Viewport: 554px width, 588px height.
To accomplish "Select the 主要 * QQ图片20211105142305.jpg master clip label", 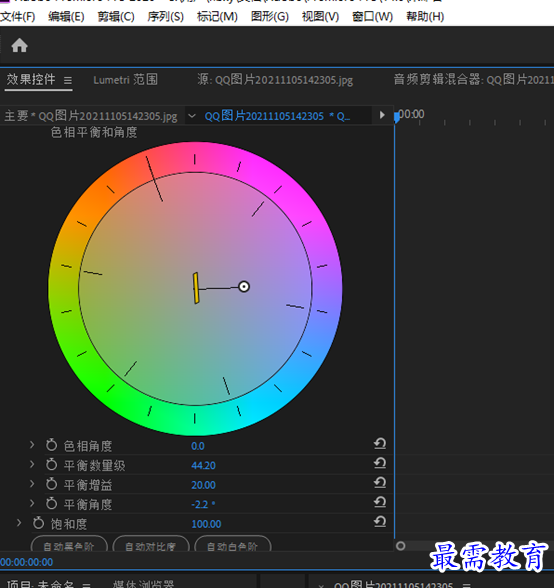I will pos(91,116).
